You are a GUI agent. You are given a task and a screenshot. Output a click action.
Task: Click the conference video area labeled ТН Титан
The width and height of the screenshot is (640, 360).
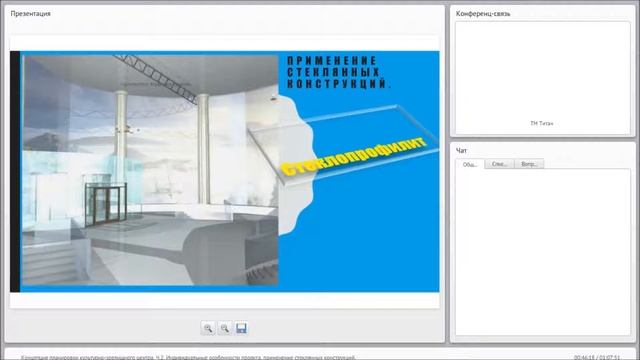click(x=542, y=78)
